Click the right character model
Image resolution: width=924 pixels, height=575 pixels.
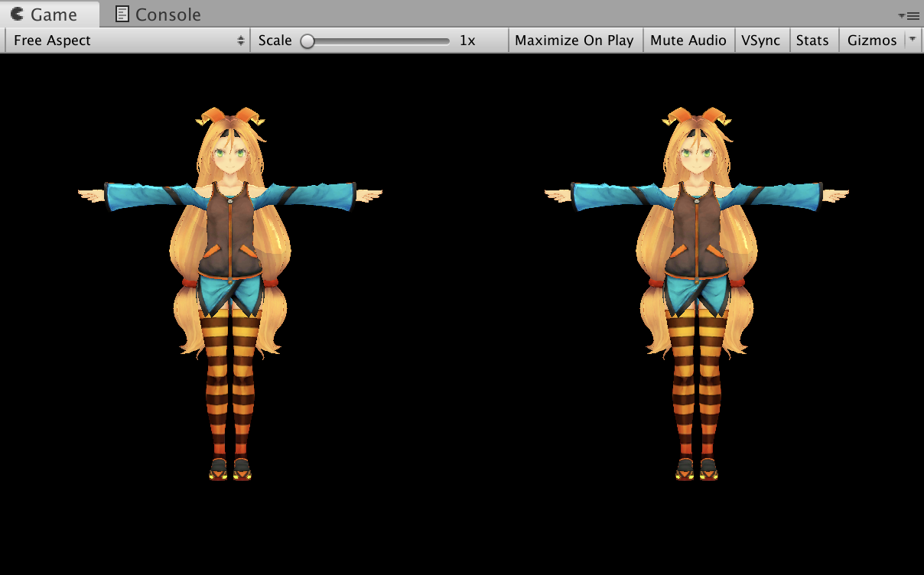[697, 294]
